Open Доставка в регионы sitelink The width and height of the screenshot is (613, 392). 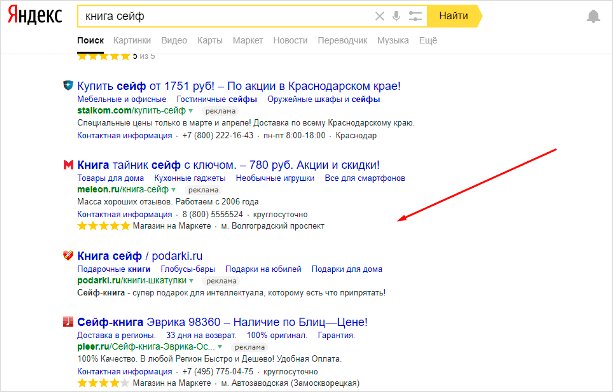point(116,335)
